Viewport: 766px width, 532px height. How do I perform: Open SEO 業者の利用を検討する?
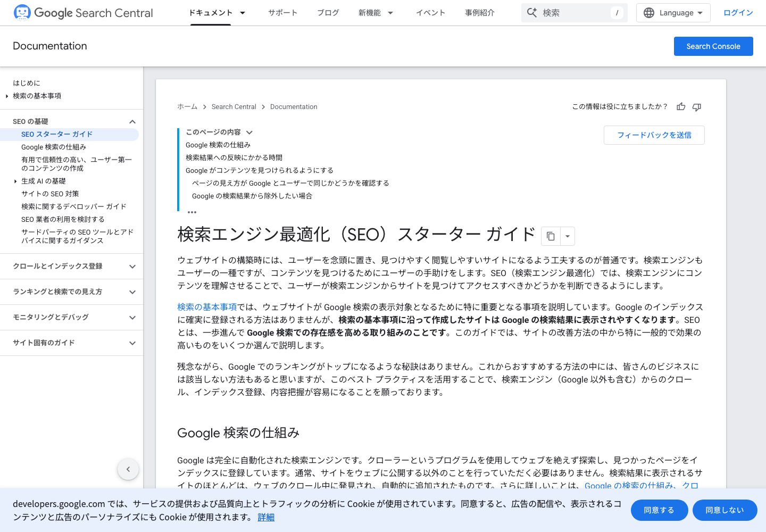[x=63, y=220]
